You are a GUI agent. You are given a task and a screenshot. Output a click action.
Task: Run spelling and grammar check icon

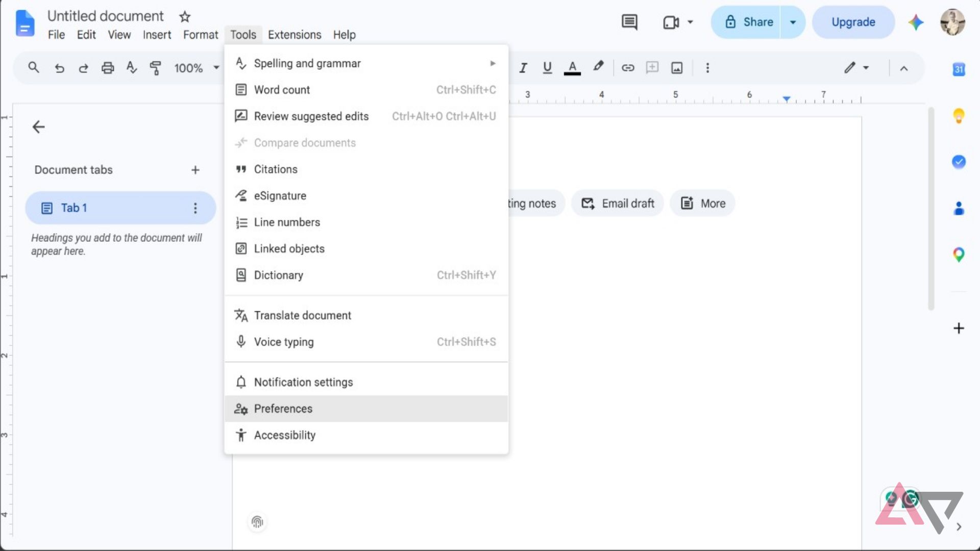click(x=131, y=68)
